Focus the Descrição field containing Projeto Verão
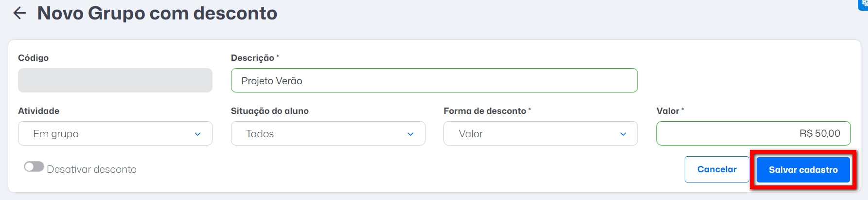 (434, 80)
